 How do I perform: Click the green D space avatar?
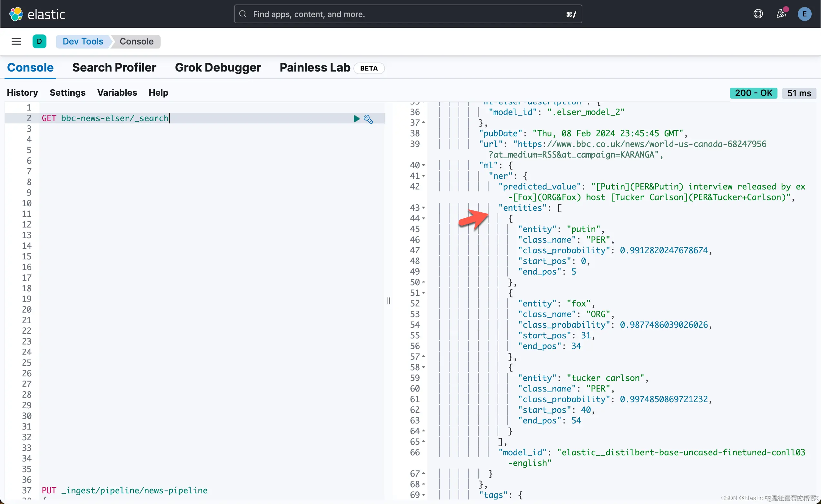[39, 41]
